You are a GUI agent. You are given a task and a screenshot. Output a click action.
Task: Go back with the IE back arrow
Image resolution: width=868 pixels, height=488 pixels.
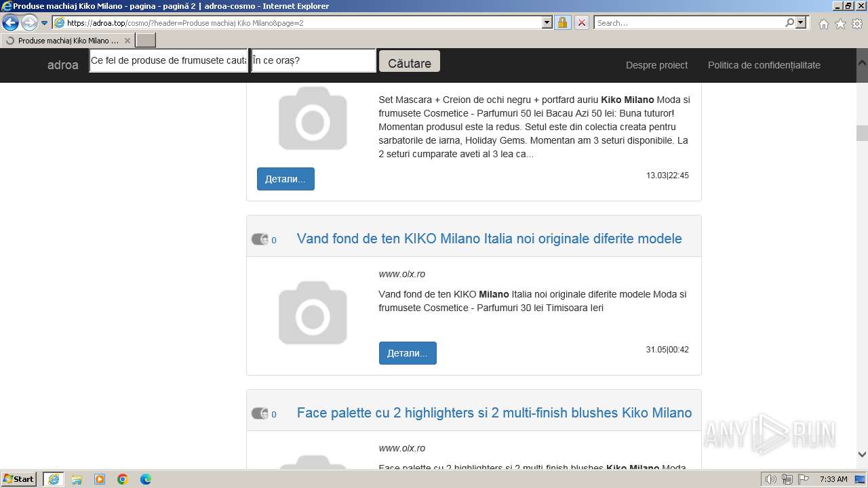(10, 23)
